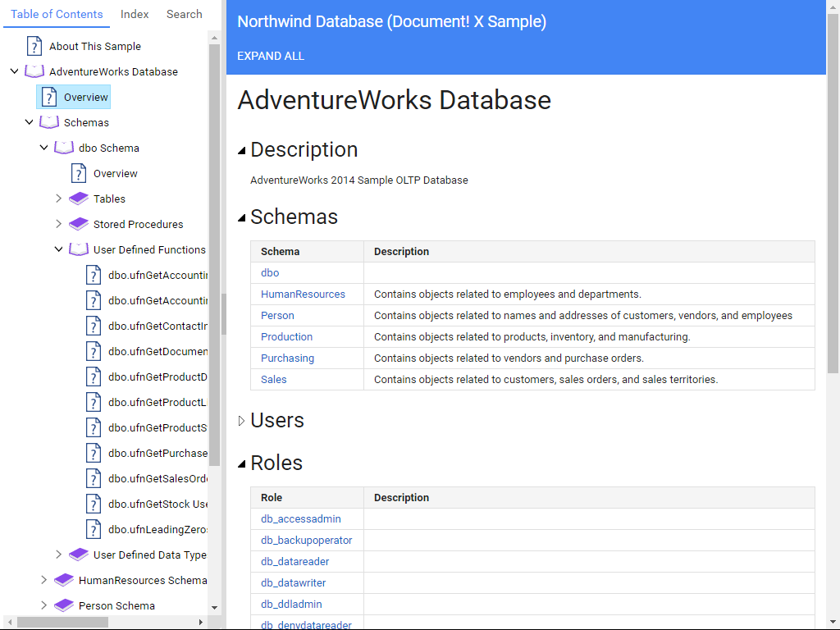
Task: Click the Northwind Database header title
Action: click(391, 21)
